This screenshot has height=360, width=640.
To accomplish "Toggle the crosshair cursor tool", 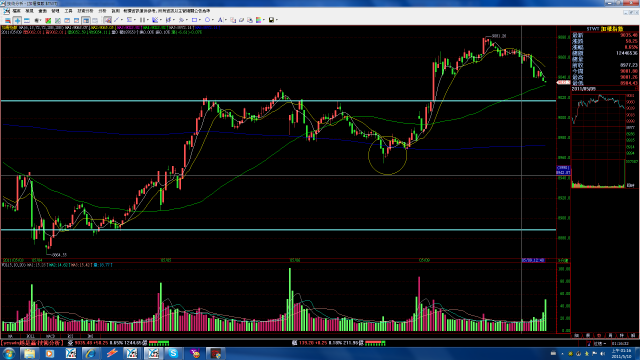I will pyautogui.click(x=17, y=20).
